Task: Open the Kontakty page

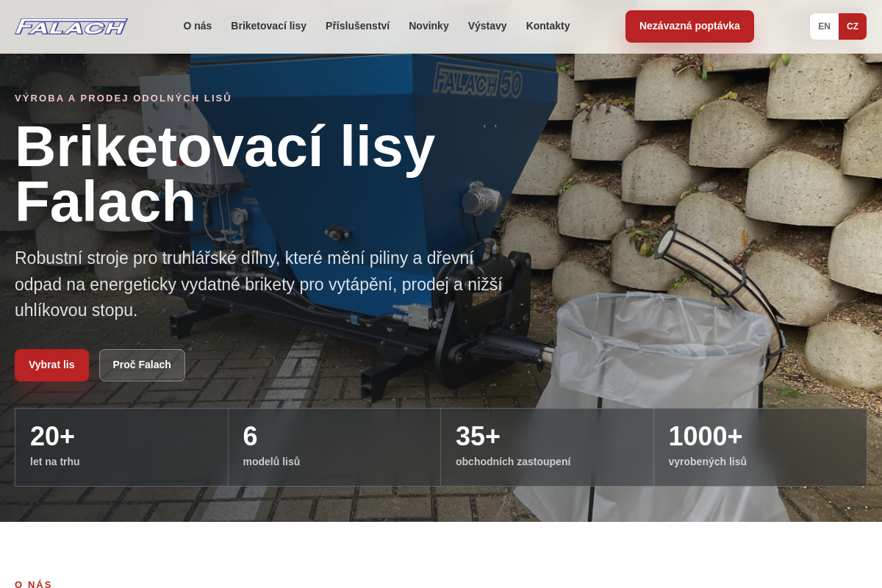Action: pos(548,26)
